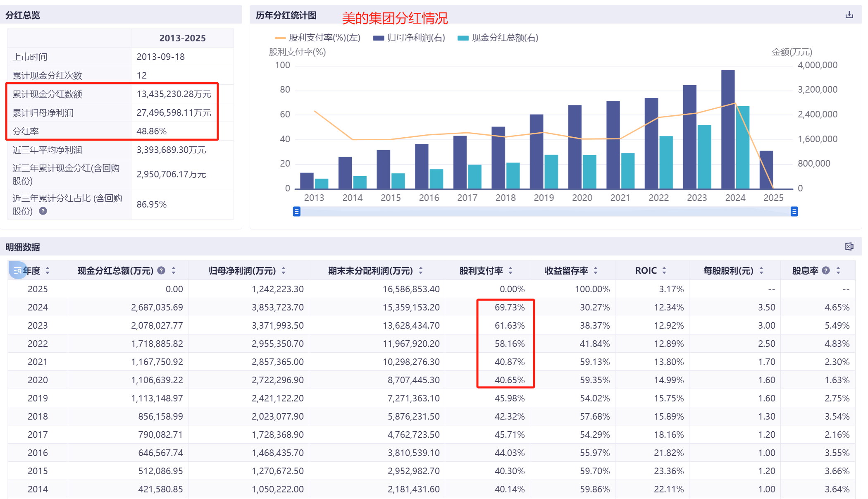868x499 pixels.
Task: Select the 2025 year row cell
Action: (x=38, y=289)
